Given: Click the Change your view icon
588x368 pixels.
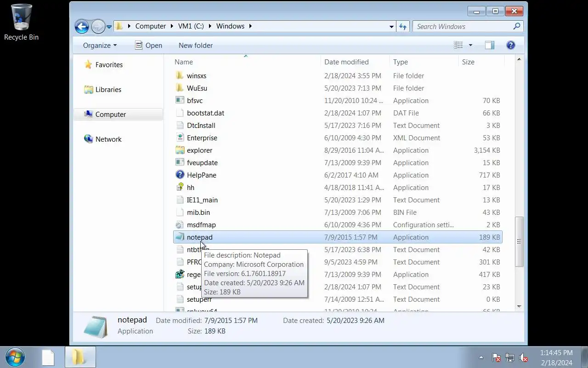Looking at the screenshot, I should (x=458, y=45).
